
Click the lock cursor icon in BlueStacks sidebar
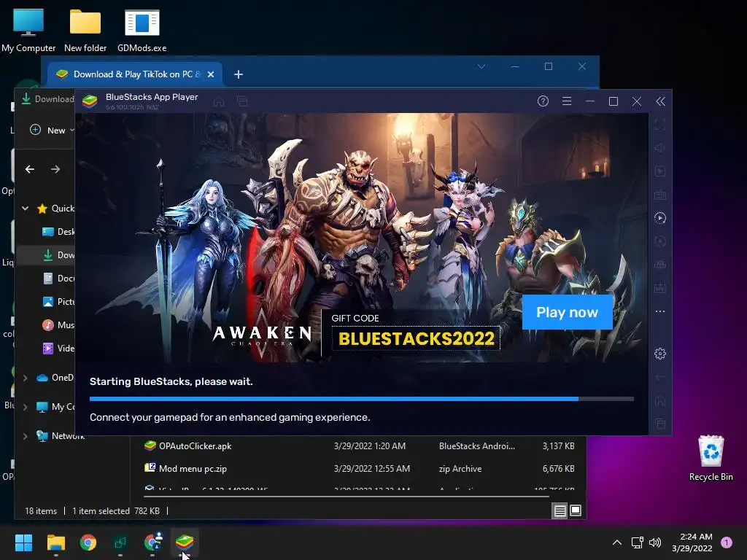click(x=659, y=171)
